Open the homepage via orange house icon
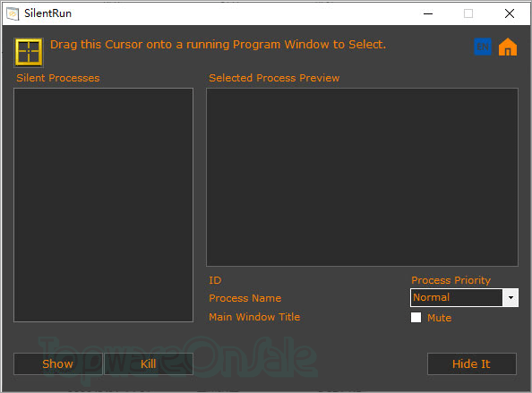The height and width of the screenshot is (393, 532). click(508, 47)
